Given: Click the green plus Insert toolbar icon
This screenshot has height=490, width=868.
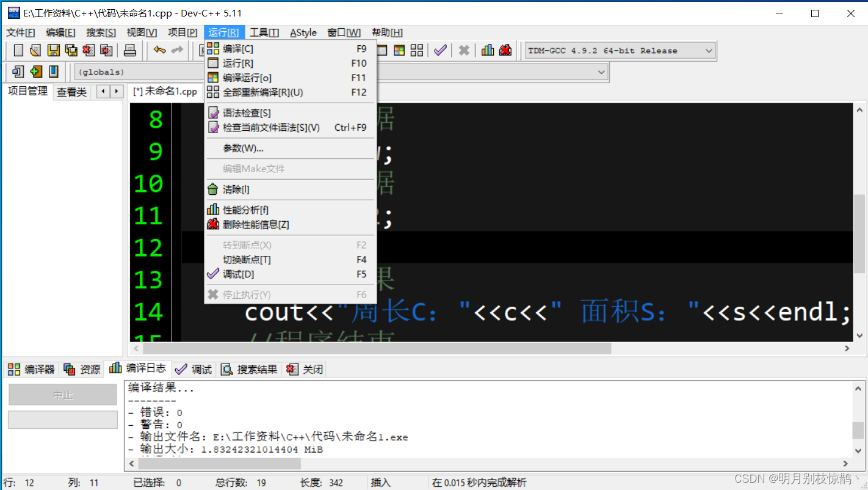Looking at the screenshot, I should [x=36, y=72].
